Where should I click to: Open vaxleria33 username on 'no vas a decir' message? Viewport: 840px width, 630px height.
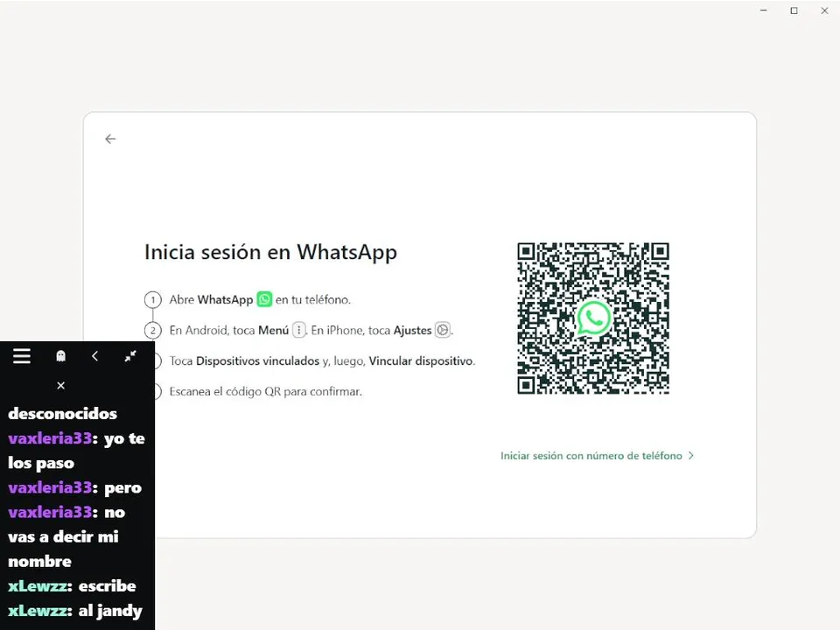click(x=50, y=512)
